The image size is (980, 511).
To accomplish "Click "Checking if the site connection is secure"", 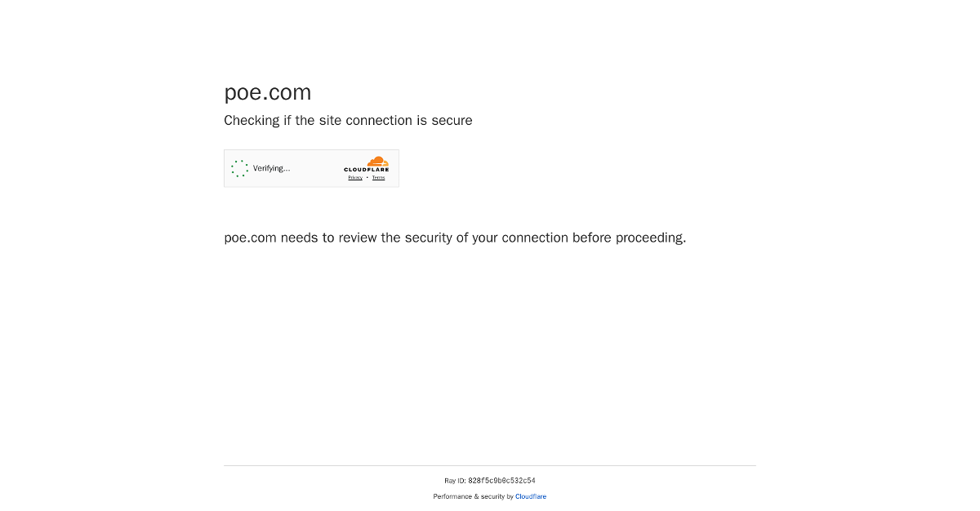I will (348, 121).
